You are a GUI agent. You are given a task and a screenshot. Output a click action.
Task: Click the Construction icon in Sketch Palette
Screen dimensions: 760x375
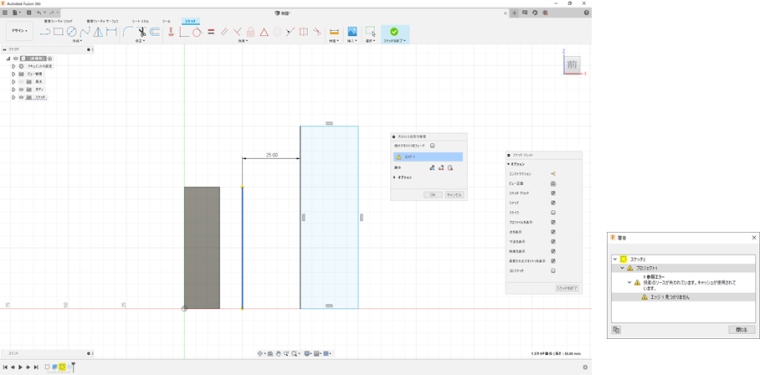(x=553, y=173)
